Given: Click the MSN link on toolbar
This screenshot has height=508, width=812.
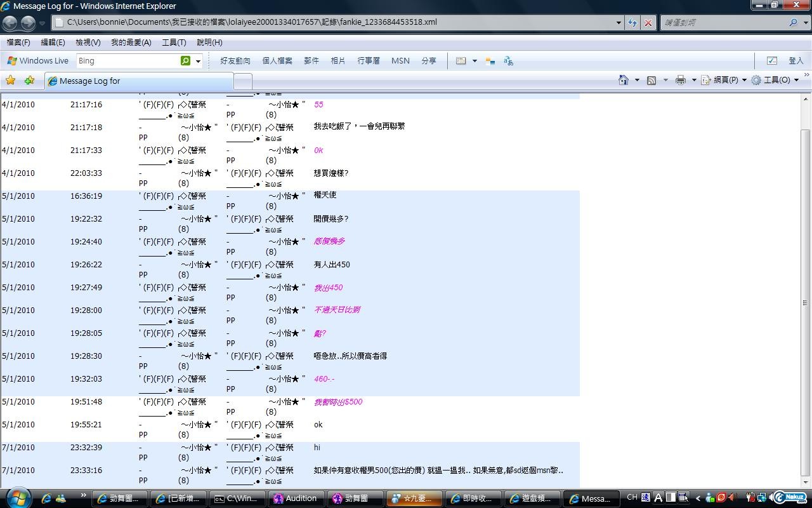Looking at the screenshot, I should (x=400, y=61).
